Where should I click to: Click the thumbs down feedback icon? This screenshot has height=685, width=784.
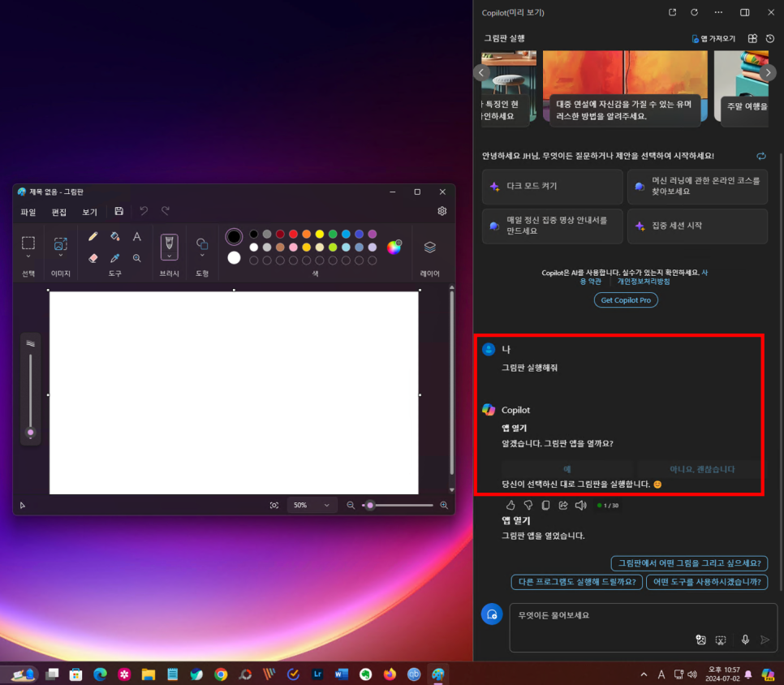(x=528, y=506)
